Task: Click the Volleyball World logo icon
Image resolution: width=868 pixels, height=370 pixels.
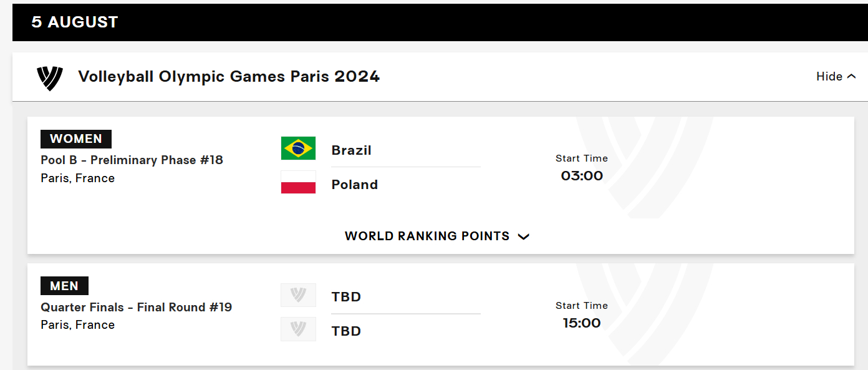Action: tap(50, 77)
